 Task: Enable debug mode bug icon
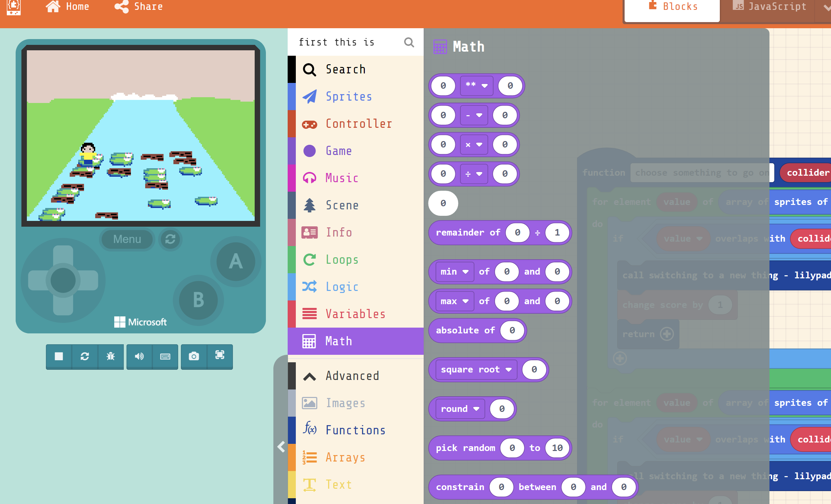(x=111, y=356)
